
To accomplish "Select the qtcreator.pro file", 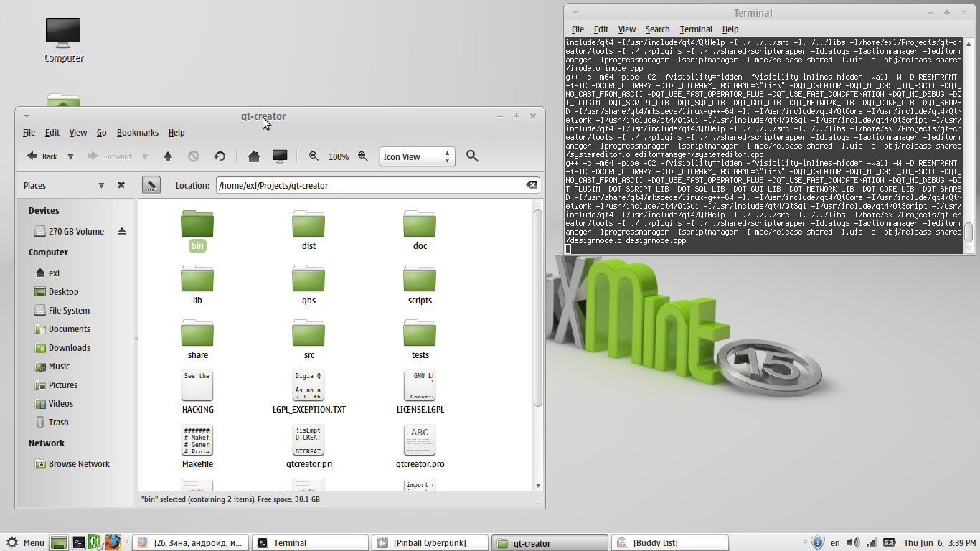I will click(420, 447).
